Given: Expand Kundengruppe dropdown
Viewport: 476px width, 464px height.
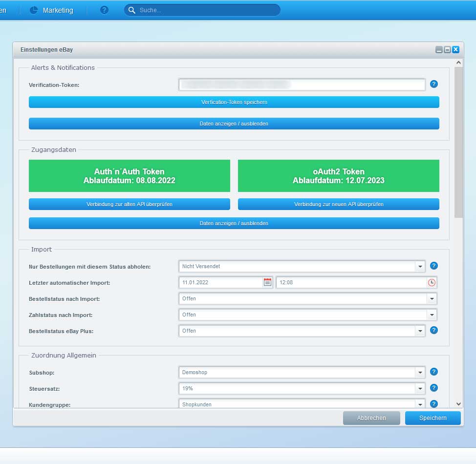Looking at the screenshot, I should 420,404.
